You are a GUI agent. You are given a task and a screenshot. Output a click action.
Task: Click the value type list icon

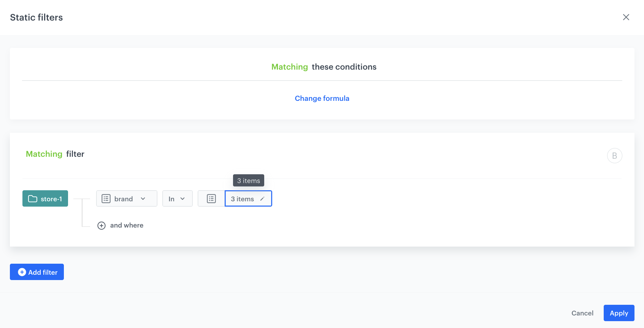(211, 199)
